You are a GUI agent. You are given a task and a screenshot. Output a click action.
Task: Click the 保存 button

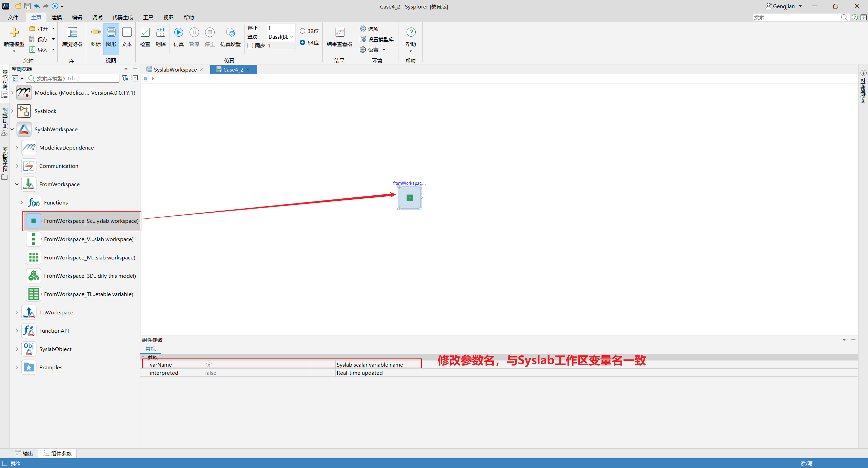39,39
